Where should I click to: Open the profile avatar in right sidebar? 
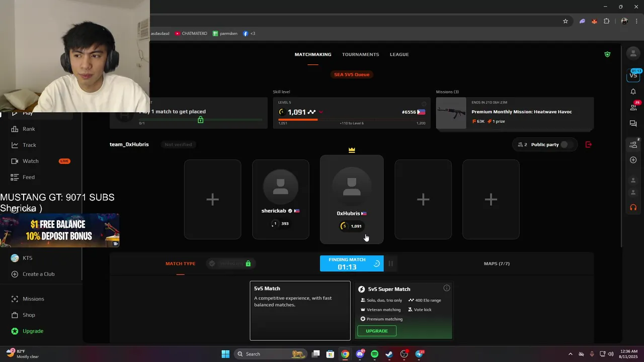(x=633, y=53)
